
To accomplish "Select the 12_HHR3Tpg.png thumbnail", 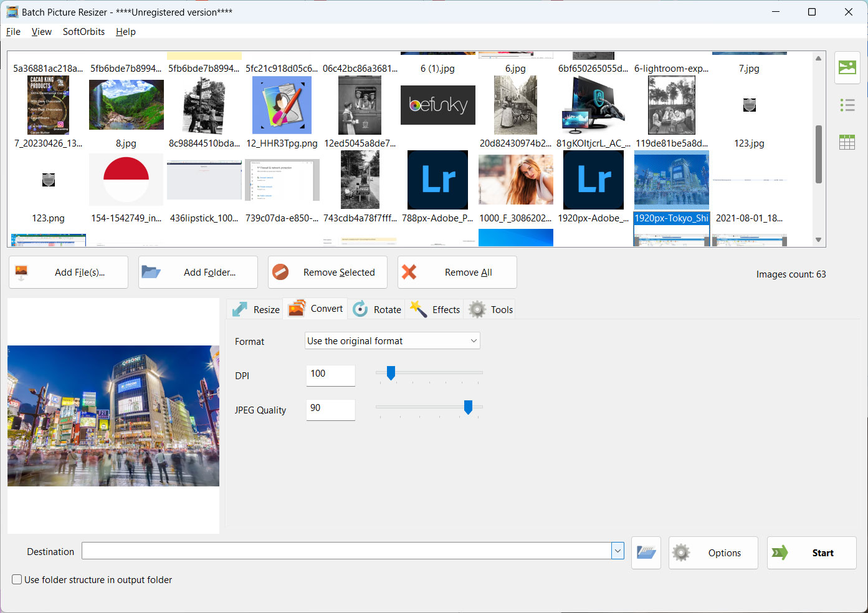I will pyautogui.click(x=282, y=105).
